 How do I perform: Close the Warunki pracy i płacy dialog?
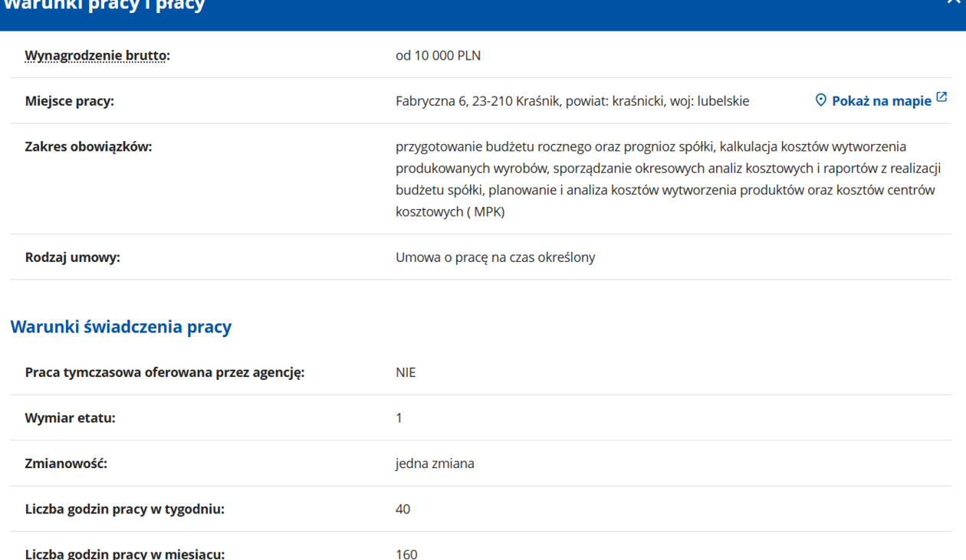pyautogui.click(x=958, y=4)
